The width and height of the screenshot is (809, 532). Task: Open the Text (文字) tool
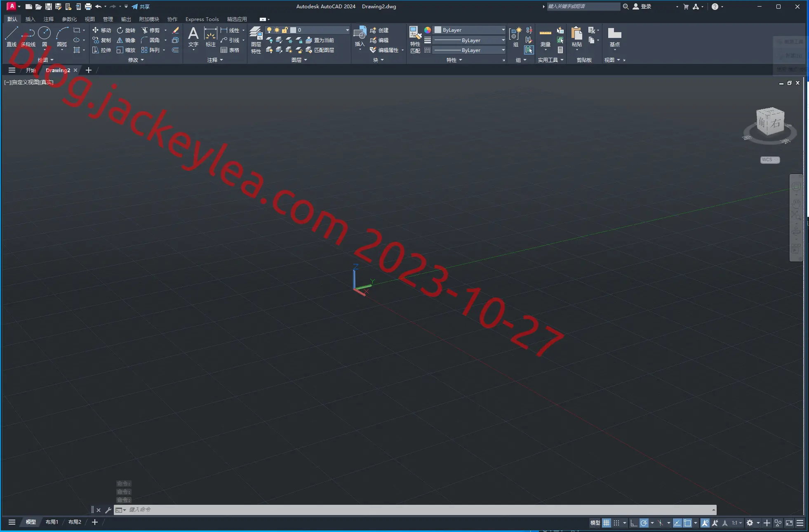(193, 37)
